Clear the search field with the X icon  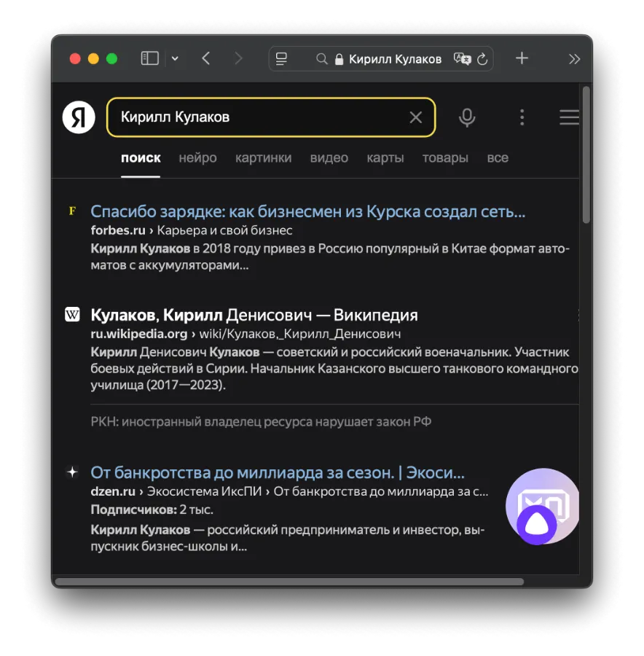(x=415, y=117)
